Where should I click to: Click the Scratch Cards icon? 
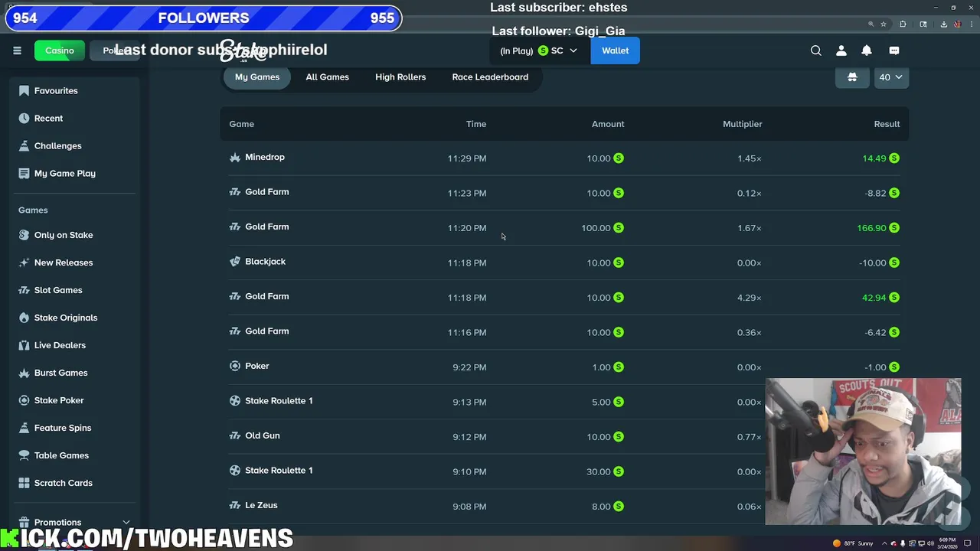tap(24, 483)
